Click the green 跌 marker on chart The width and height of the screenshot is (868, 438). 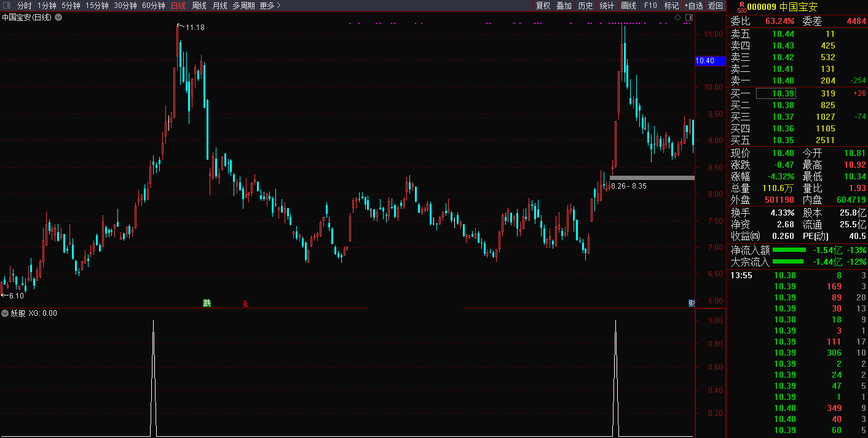207,303
